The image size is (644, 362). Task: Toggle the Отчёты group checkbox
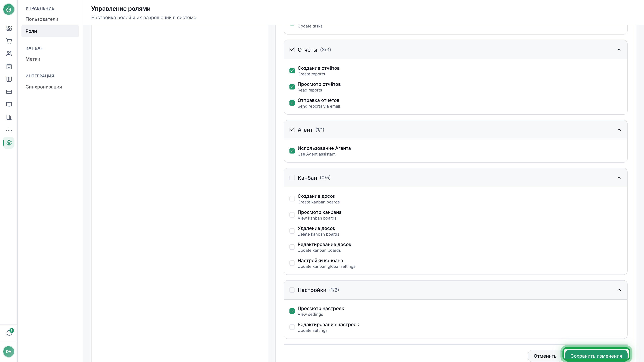(292, 50)
